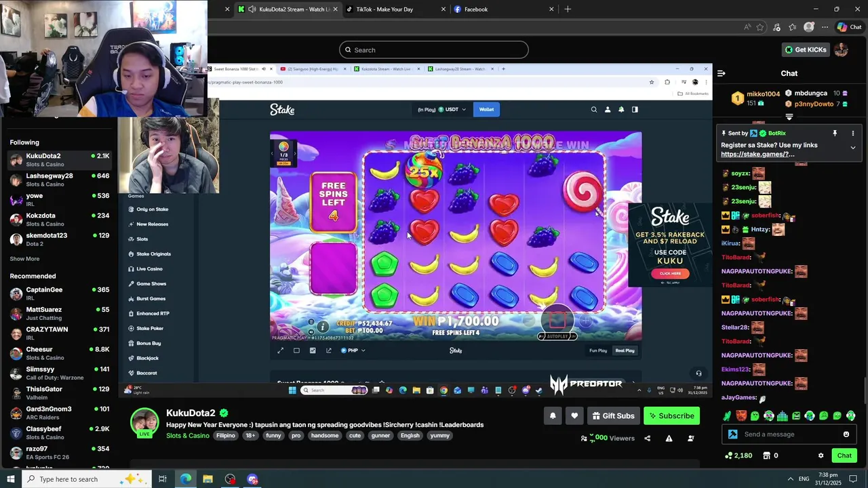Screen dimensions: 868x488
Task: Switch to the KukuDota2 Stream browser tab
Action: click(287, 9)
